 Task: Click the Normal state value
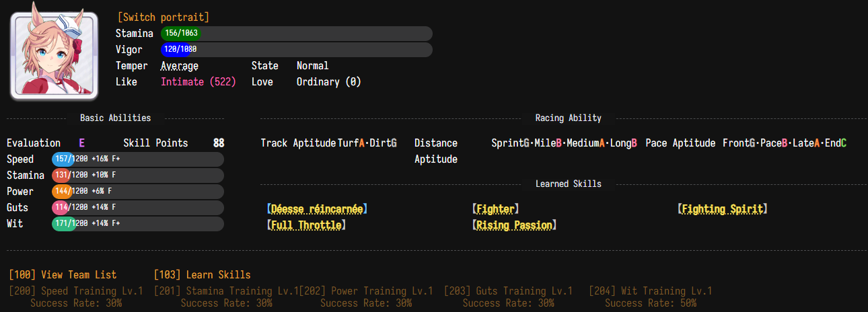click(313, 66)
